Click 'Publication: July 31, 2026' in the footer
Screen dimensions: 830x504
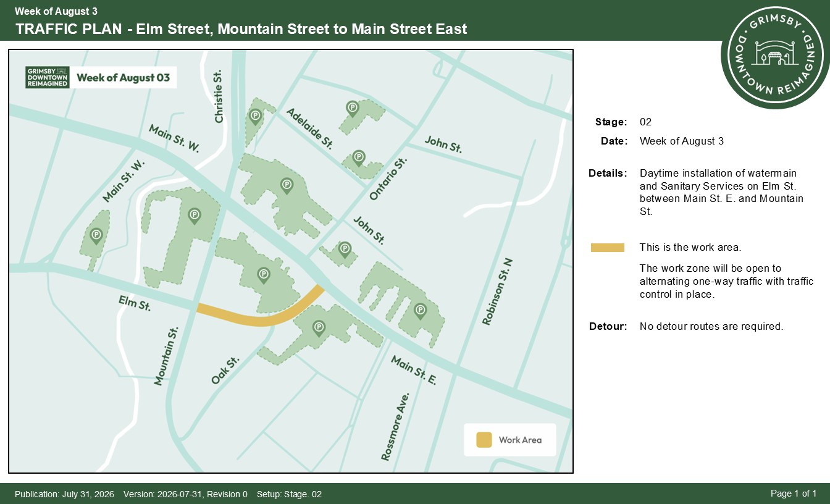pos(64,494)
